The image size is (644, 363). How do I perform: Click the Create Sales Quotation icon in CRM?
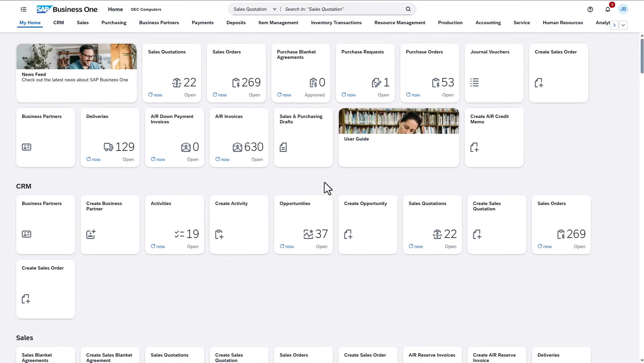tap(477, 234)
